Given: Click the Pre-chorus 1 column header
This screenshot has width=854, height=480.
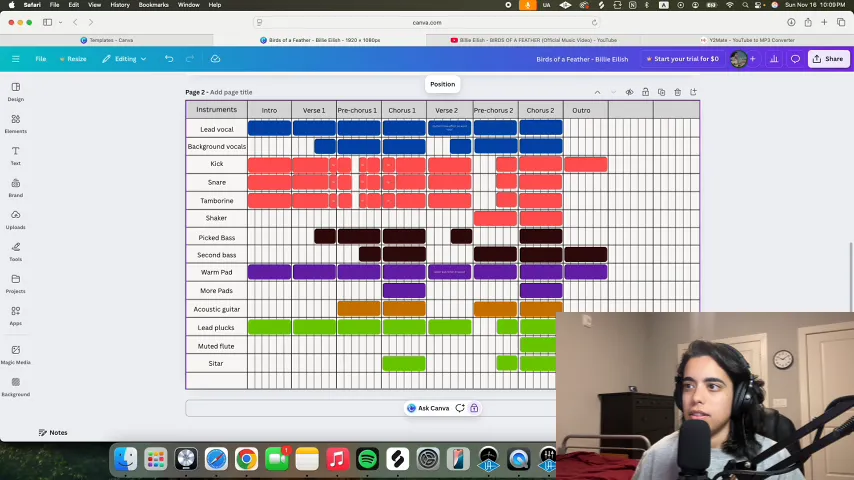Looking at the screenshot, I should 358,110.
